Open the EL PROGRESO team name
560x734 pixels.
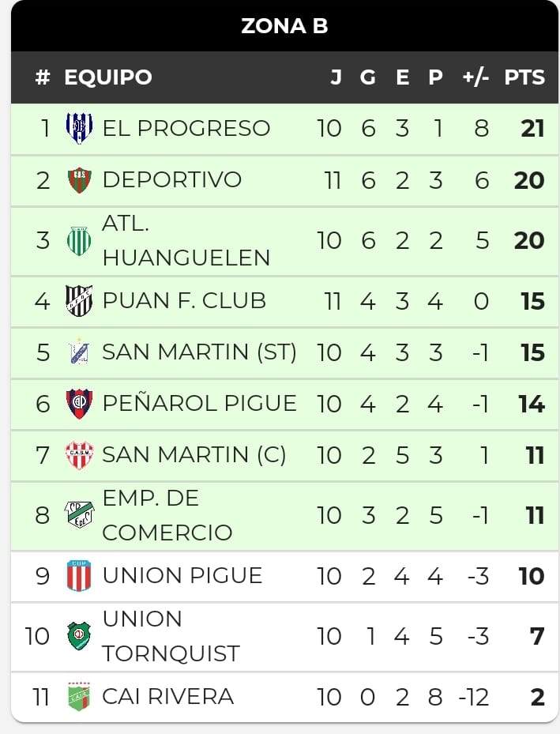(x=186, y=128)
